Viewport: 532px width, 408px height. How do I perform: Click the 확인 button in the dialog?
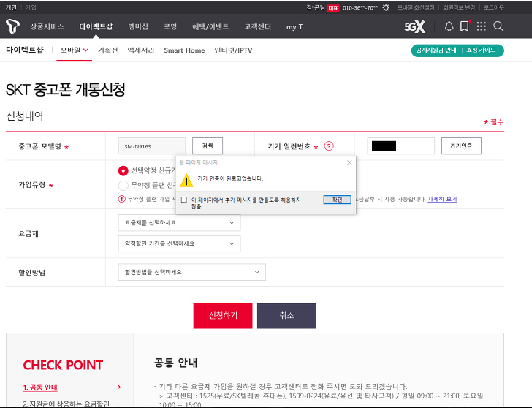(x=337, y=200)
